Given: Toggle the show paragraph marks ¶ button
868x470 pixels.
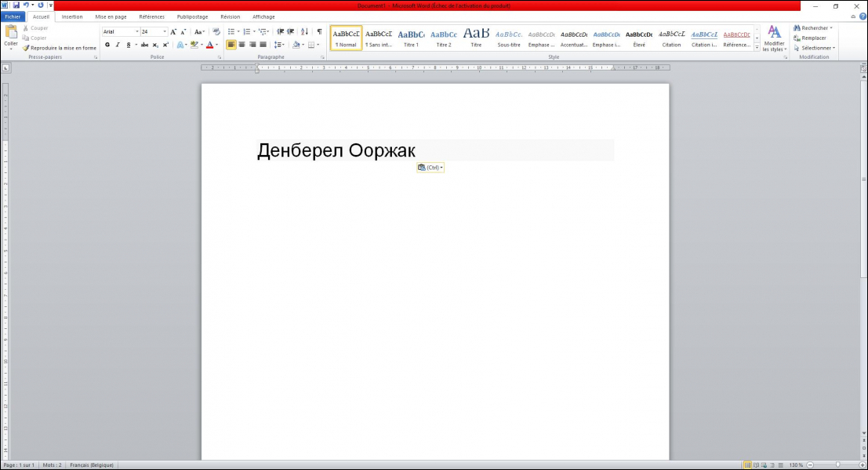Looking at the screenshot, I should (319, 32).
